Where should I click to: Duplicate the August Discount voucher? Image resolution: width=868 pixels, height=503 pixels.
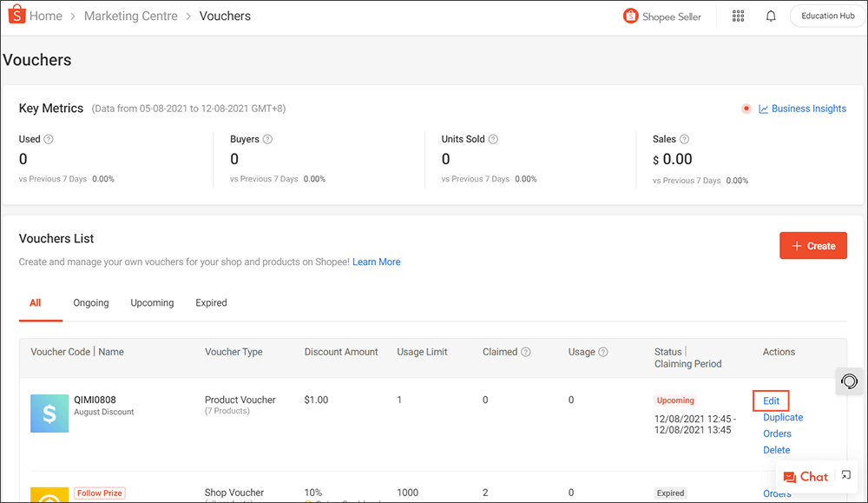[782, 417]
